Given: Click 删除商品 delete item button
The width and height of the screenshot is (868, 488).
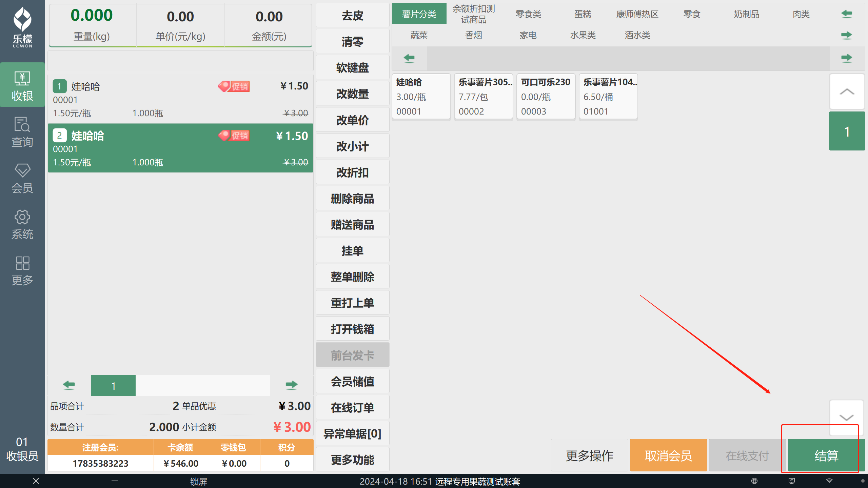Looking at the screenshot, I should pyautogui.click(x=353, y=198).
